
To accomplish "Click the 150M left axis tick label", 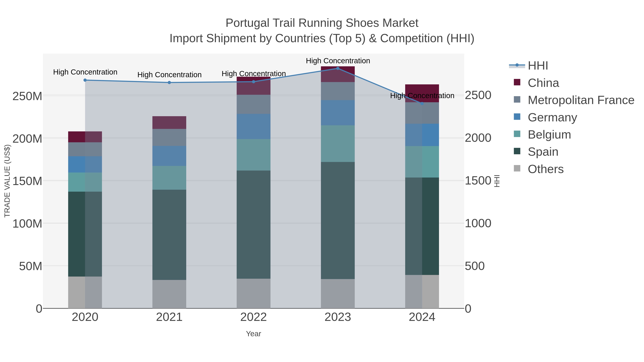I will pyautogui.click(x=27, y=181).
